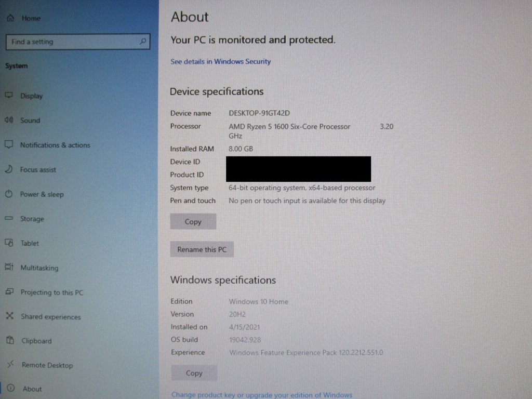Open Change product key or upgrade link
The width and height of the screenshot is (532, 399).
tap(262, 395)
